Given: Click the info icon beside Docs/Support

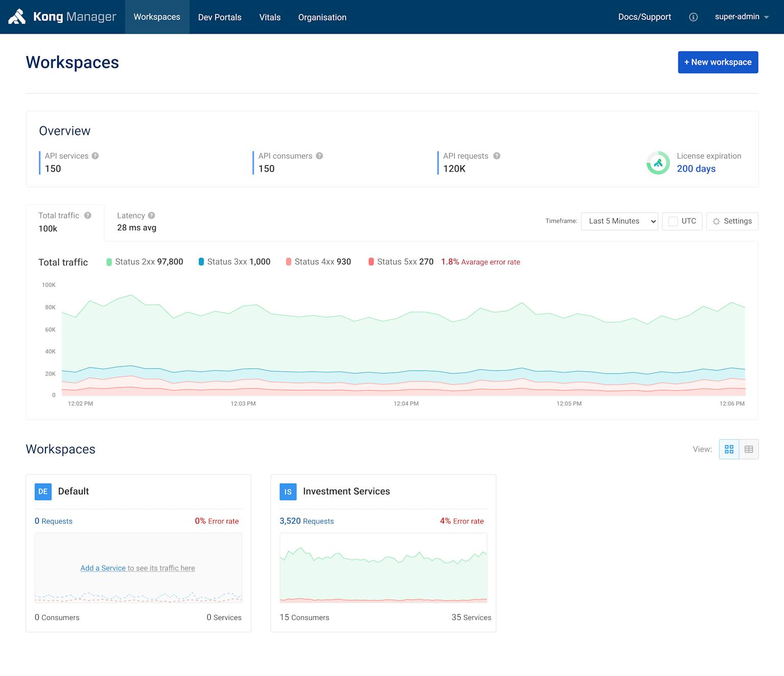Looking at the screenshot, I should point(693,17).
